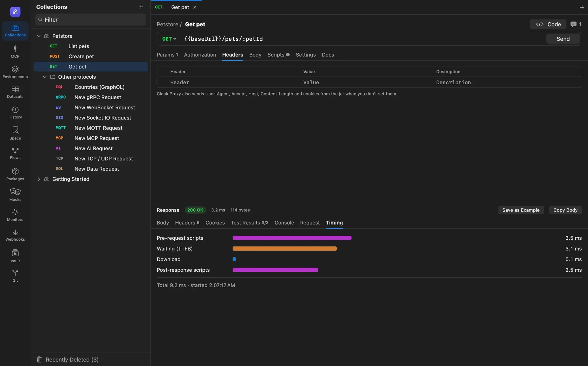Collapse the Other protocols folder
Image resolution: width=588 pixels, height=366 pixels.
click(44, 77)
